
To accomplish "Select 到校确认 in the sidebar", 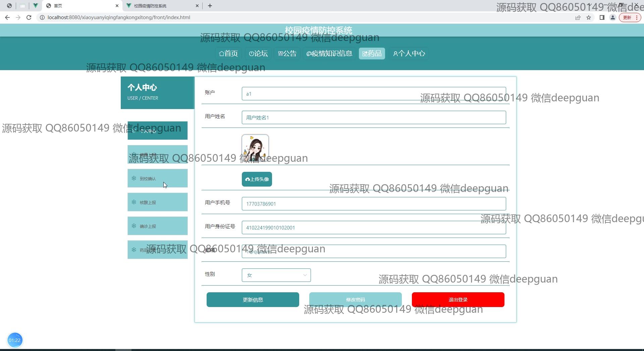I will click(x=158, y=178).
